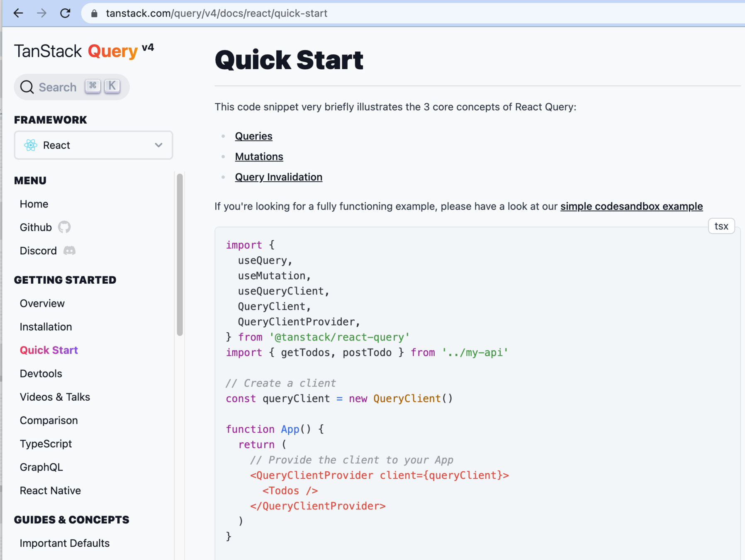Click 'function App() {' code line
The image size is (745, 560).
[275, 429]
